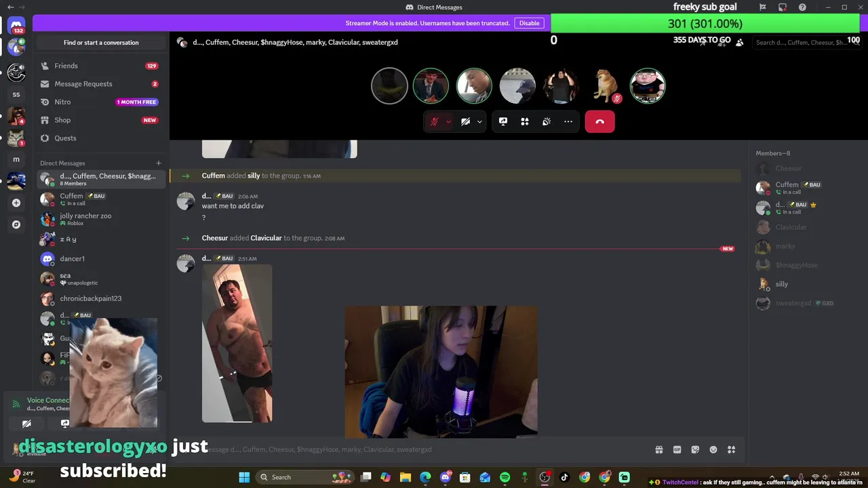Open the Quests page
Viewport: 868px width, 488px height.
point(100,138)
